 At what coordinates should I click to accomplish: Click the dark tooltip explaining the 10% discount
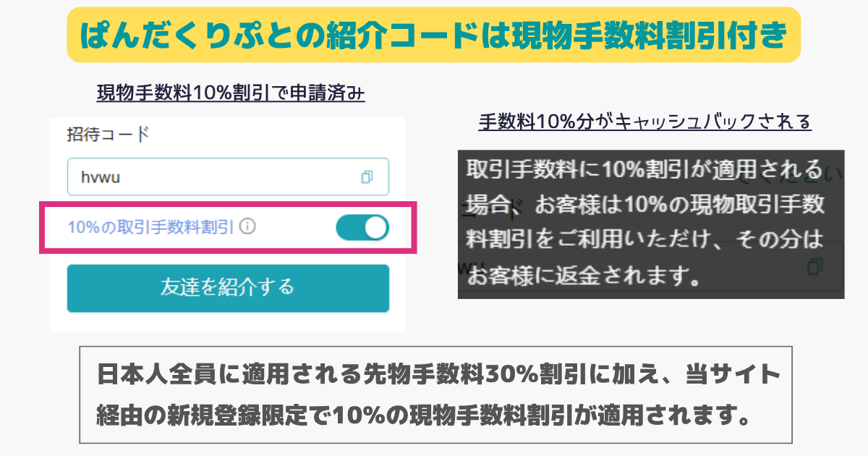point(651,224)
